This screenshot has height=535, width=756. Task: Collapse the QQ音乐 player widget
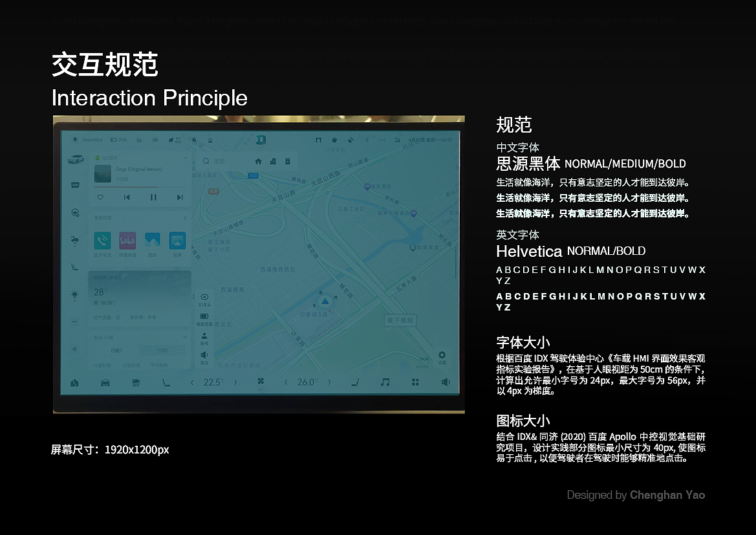tap(185, 157)
